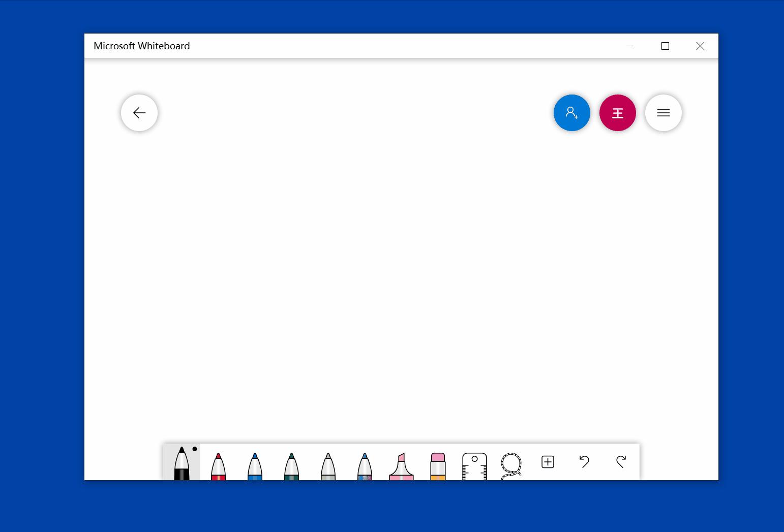This screenshot has height=532, width=784.
Task: Open the magenta account profile button
Action: (618, 113)
